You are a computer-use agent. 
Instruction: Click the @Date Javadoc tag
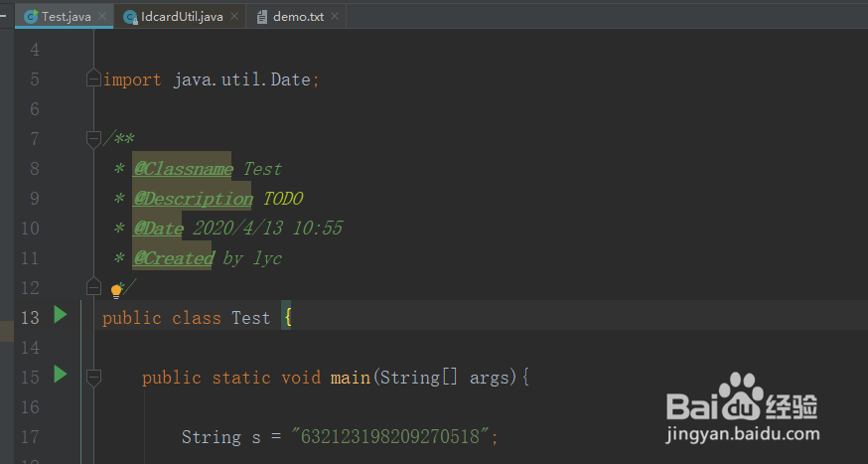pos(158,229)
